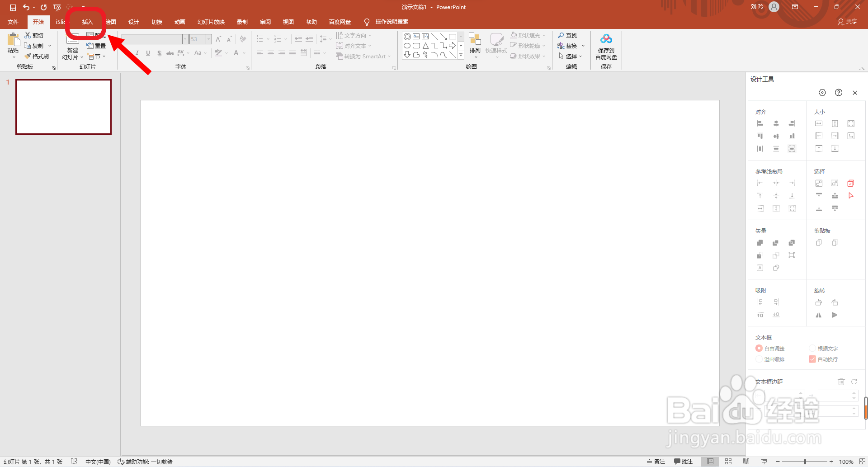
Task: Click the 共享 share button
Action: pos(848,22)
